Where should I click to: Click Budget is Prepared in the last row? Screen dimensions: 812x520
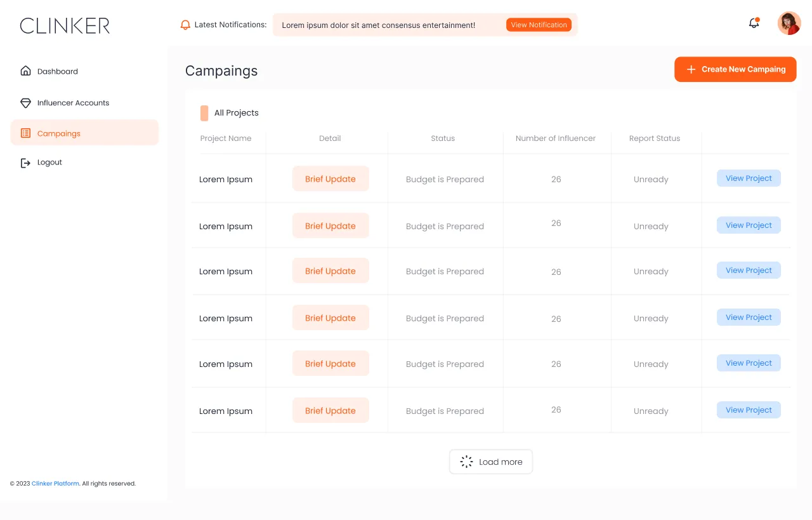coord(445,411)
